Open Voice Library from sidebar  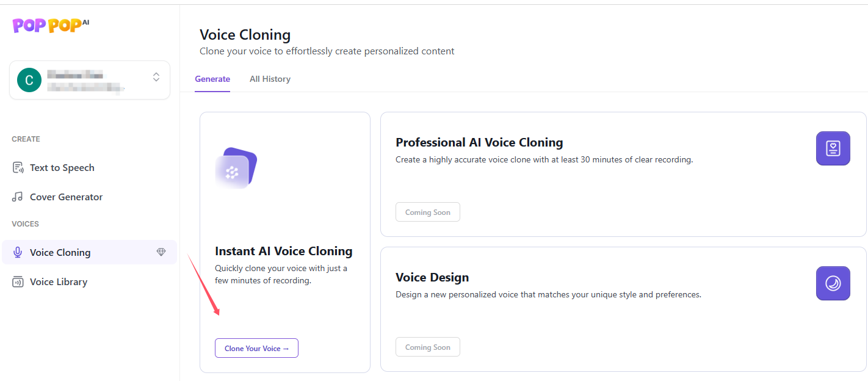[59, 282]
